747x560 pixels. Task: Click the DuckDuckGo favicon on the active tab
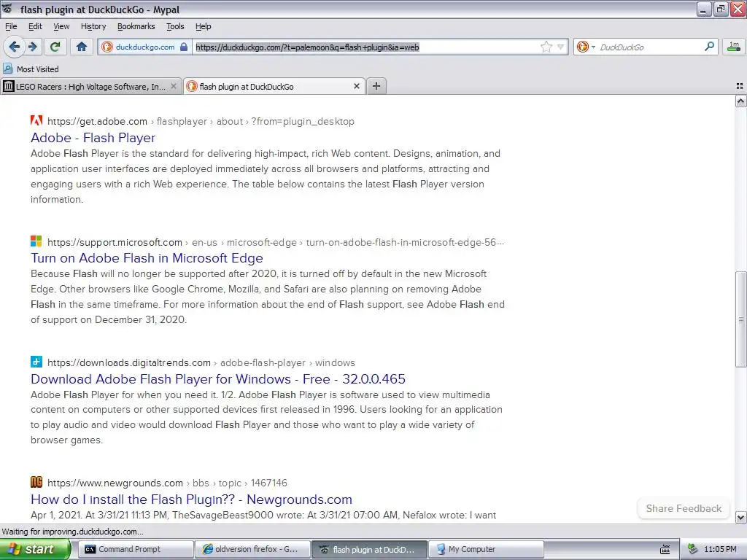(192, 86)
